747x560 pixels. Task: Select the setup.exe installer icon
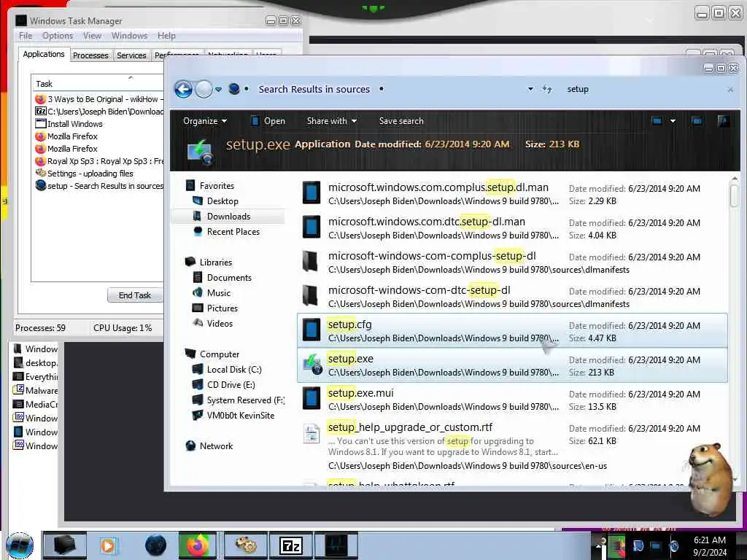pos(312,365)
